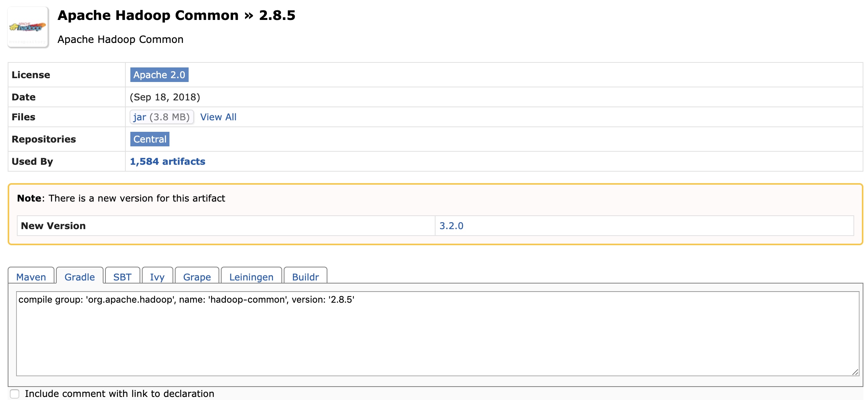Open the 1,584 artifacts usage link
This screenshot has width=868, height=400.
coord(168,161)
